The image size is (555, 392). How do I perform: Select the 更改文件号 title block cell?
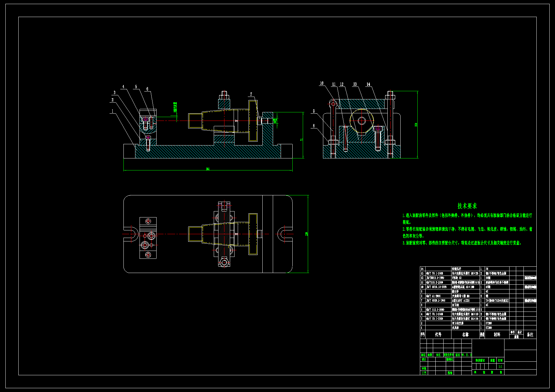tap(449, 355)
